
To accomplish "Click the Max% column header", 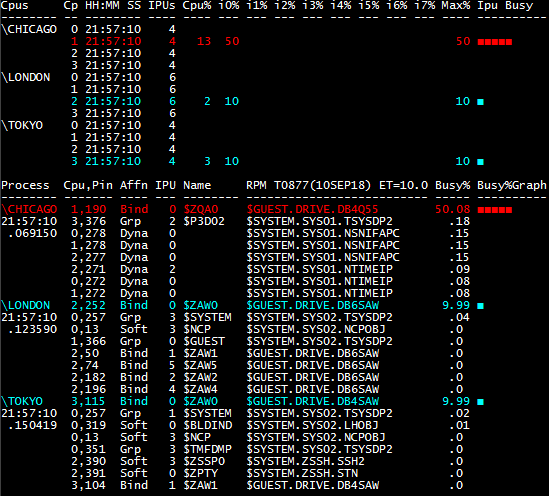I will coord(456,6).
